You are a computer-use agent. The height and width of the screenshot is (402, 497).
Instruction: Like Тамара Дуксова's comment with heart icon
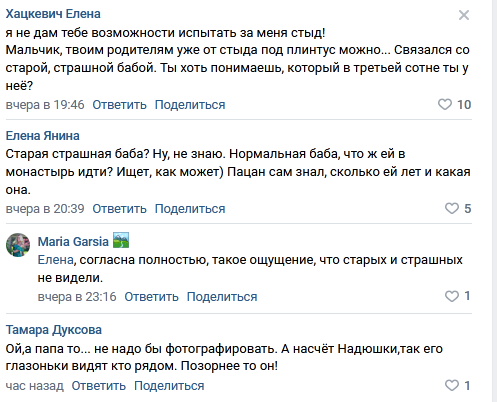pyautogui.click(x=452, y=386)
